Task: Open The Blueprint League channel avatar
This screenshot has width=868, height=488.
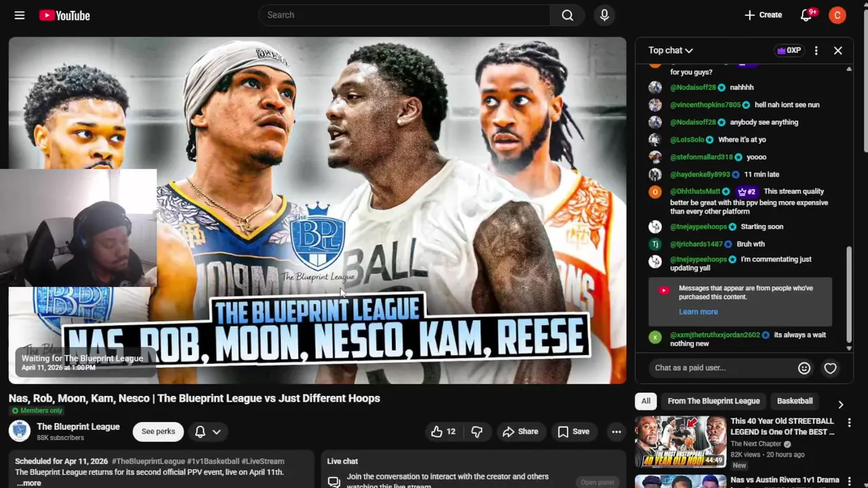Action: 20,431
